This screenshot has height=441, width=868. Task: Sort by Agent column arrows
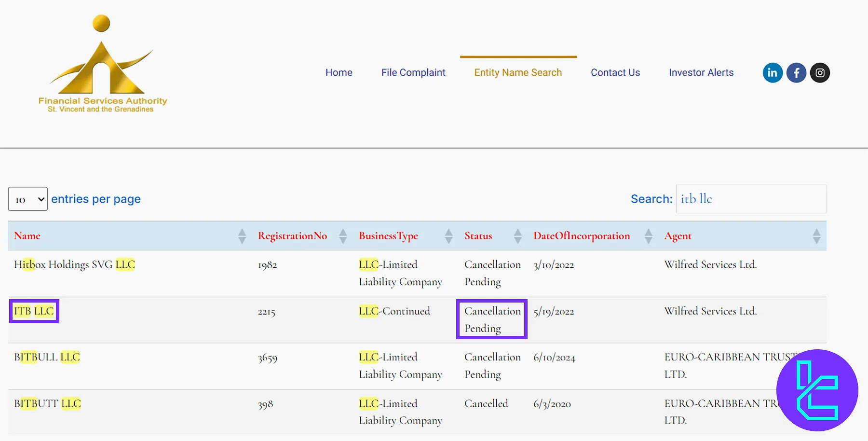pos(816,236)
